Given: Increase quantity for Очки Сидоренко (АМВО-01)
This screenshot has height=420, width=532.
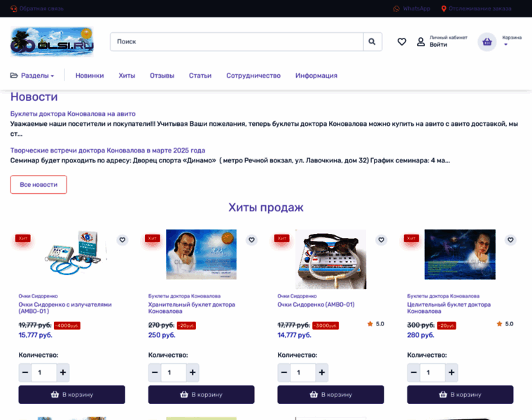Looking at the screenshot, I should (321, 372).
